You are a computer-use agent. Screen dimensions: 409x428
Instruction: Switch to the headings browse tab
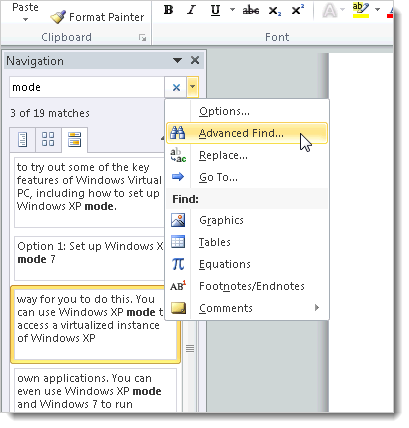pos(22,139)
